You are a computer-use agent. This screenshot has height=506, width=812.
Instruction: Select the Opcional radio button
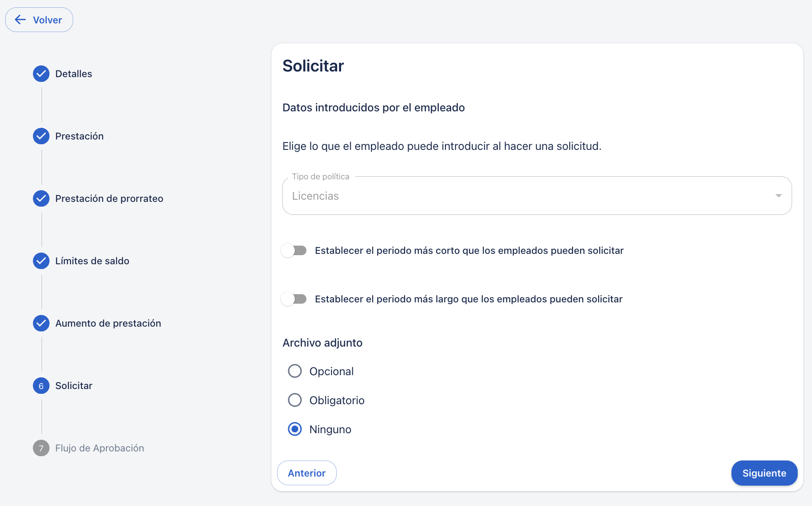[x=295, y=371]
